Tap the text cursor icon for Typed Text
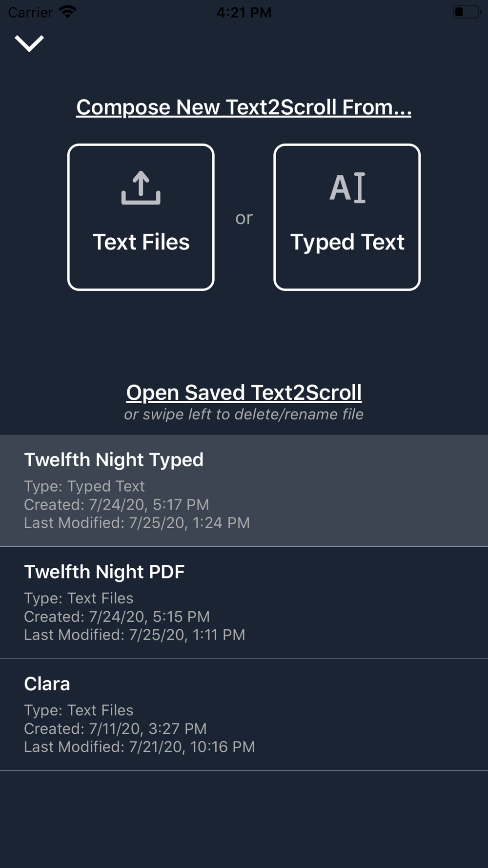Screen dimensions: 488x868 (x=347, y=187)
